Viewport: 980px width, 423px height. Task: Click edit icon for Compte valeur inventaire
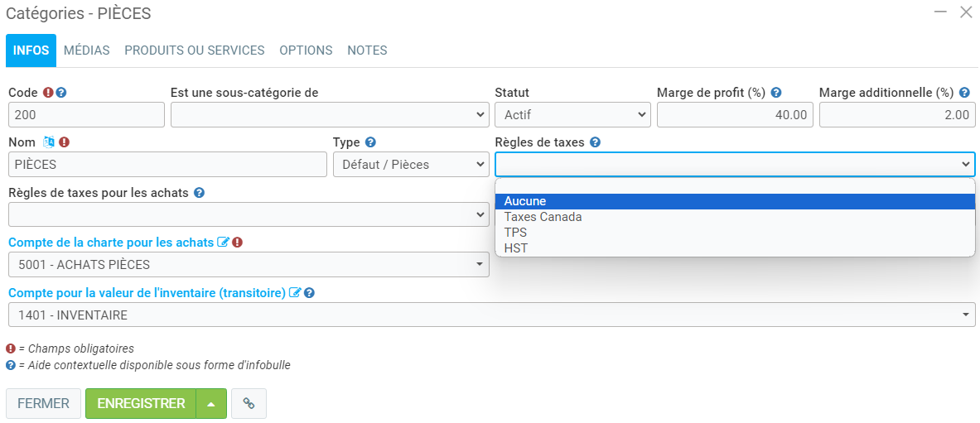294,292
